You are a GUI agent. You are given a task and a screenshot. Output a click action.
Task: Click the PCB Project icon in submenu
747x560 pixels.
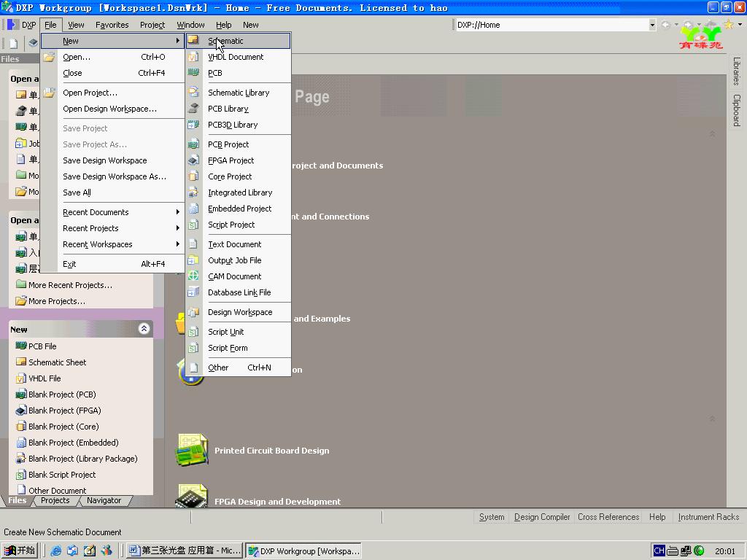tap(193, 144)
